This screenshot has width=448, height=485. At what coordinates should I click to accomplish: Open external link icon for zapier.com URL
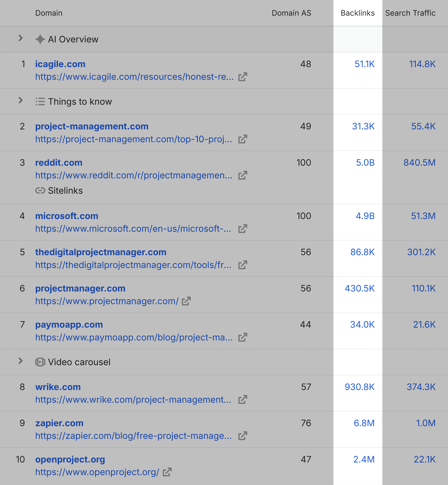pyautogui.click(x=243, y=436)
